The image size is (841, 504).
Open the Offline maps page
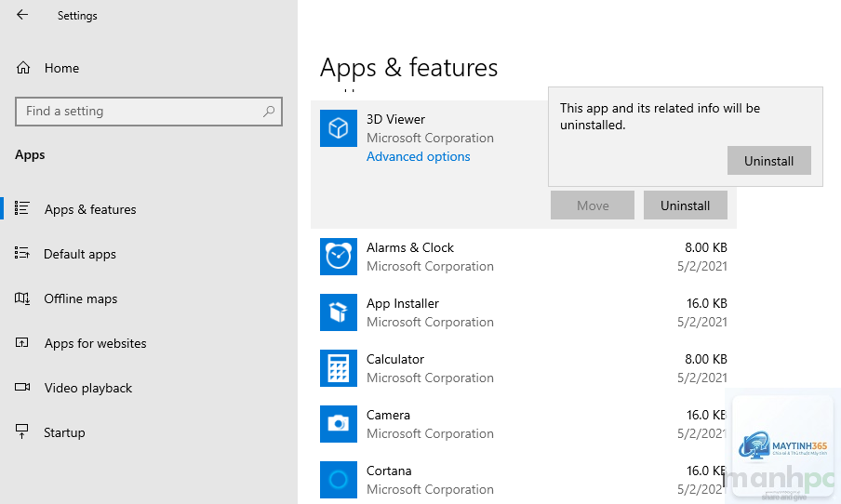80,298
